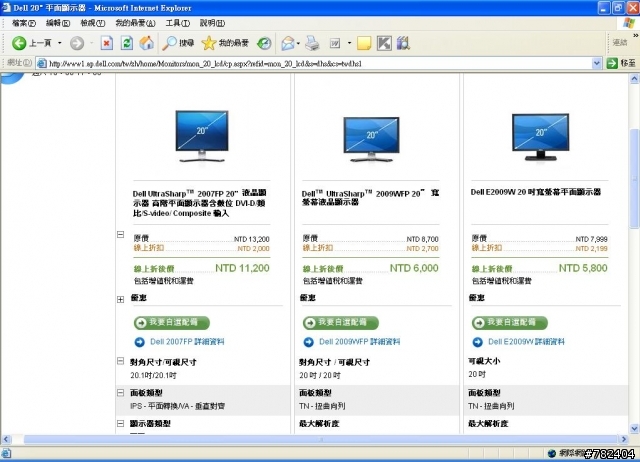Click the blue arrow icon beside Dell 2009WFP details
Image resolution: width=640 pixels, height=462 pixels.
tap(309, 342)
